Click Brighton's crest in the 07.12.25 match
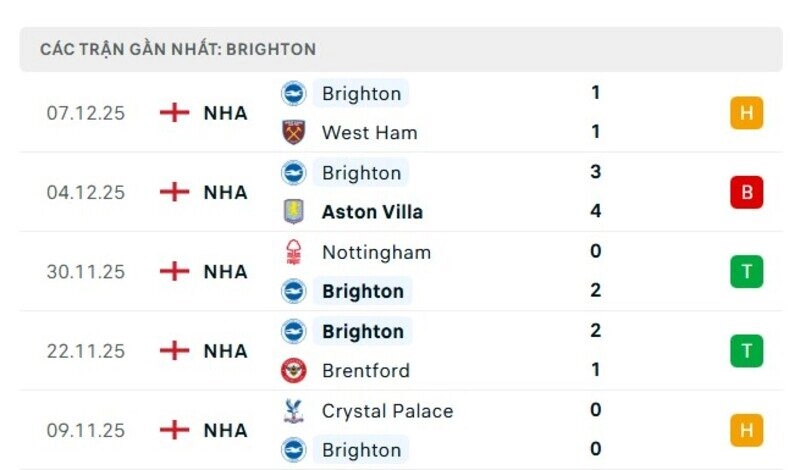 294,93
